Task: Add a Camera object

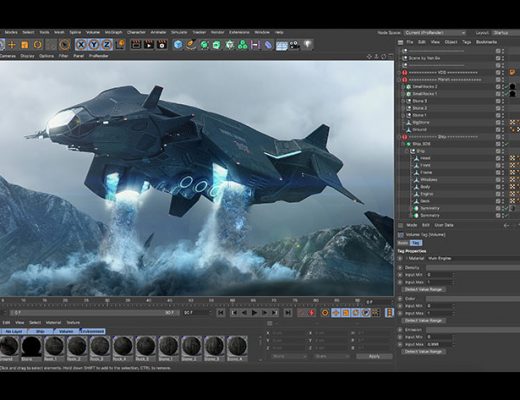Action: 294,44
